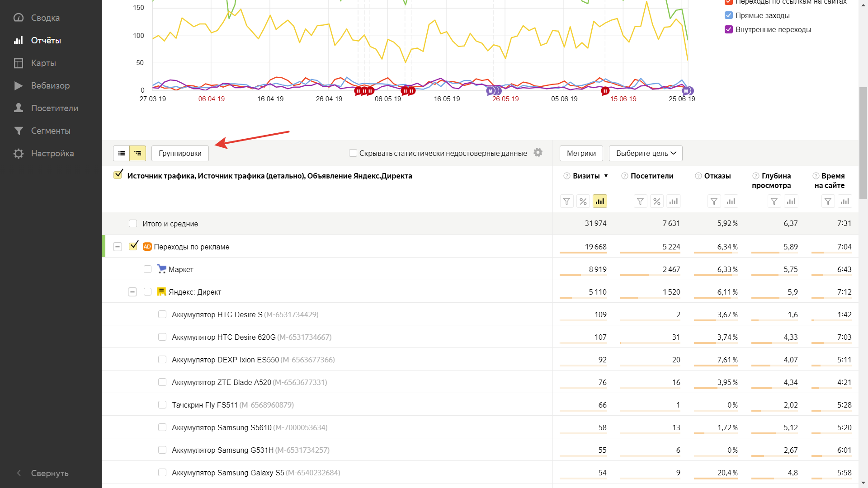Filter by Визиты funnel icon
Image resolution: width=868 pixels, height=488 pixels.
(567, 202)
